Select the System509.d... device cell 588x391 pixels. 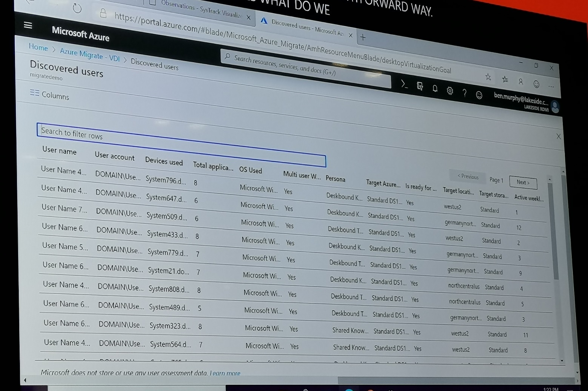[x=167, y=216]
